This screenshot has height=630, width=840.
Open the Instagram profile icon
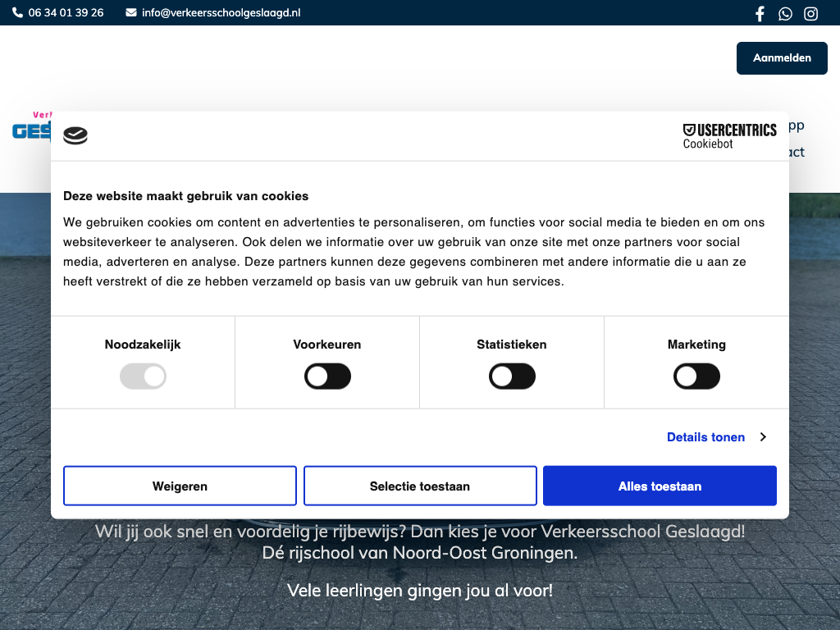click(810, 13)
